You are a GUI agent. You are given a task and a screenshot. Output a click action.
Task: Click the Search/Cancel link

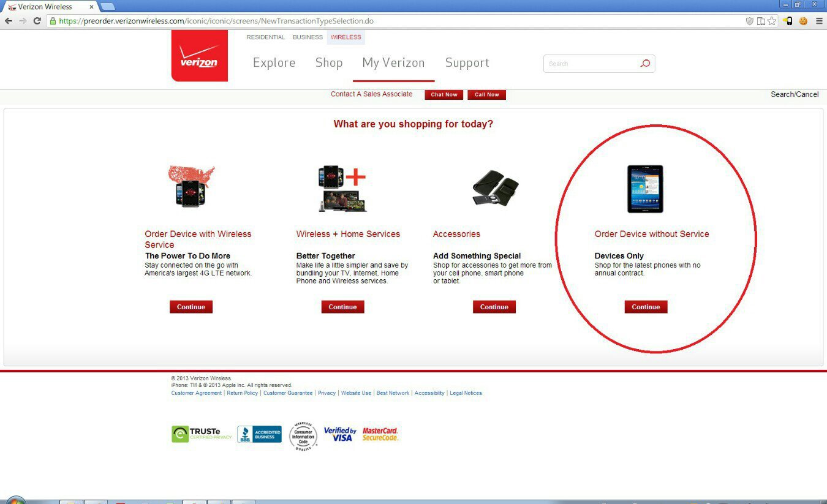coord(795,94)
